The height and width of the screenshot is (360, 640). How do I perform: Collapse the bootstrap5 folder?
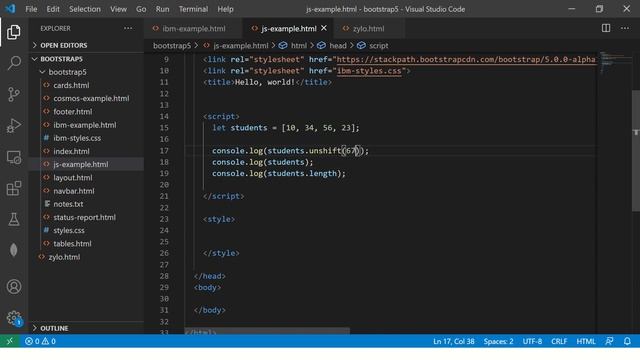coord(67,72)
